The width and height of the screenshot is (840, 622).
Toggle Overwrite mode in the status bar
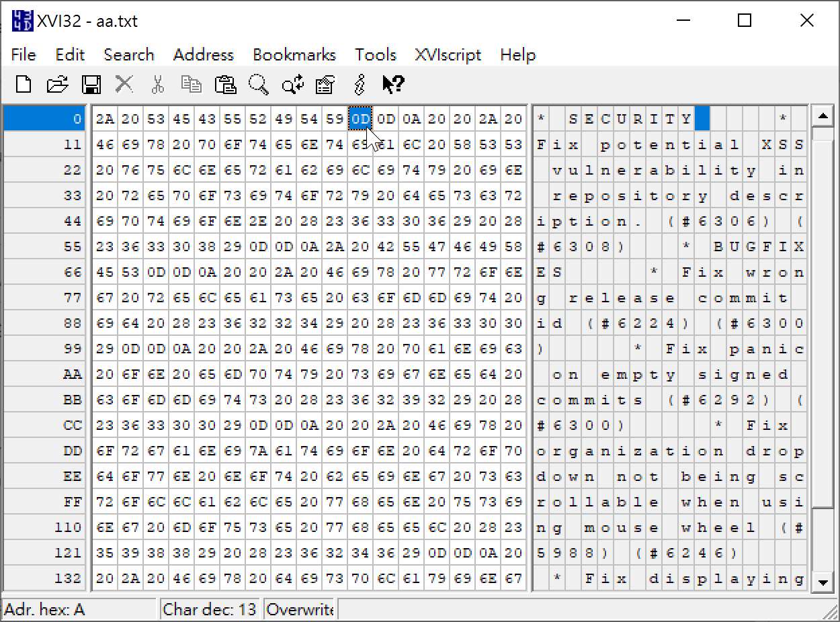(x=300, y=609)
